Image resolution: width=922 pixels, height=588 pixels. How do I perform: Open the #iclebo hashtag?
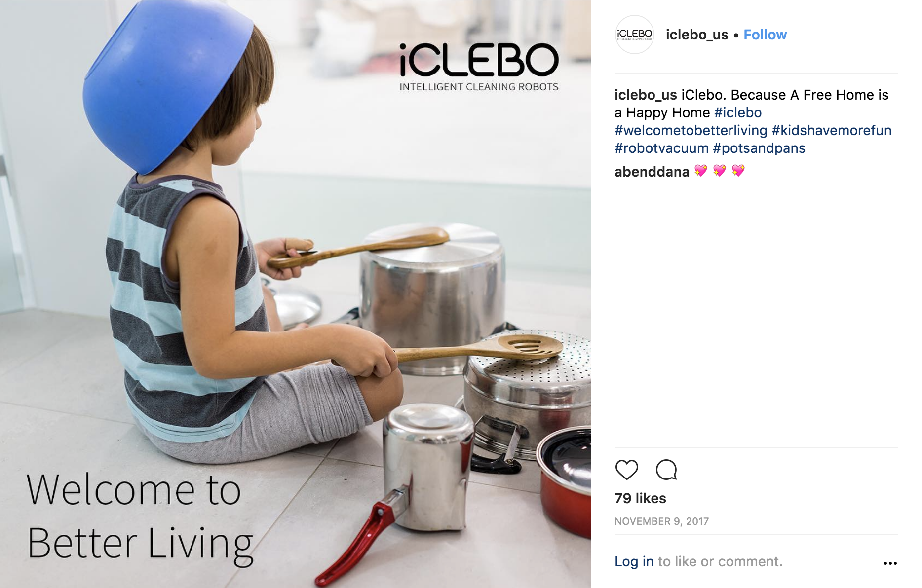pos(737,112)
